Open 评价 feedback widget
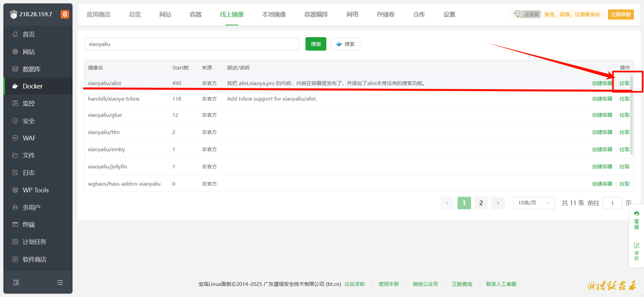 [637, 252]
